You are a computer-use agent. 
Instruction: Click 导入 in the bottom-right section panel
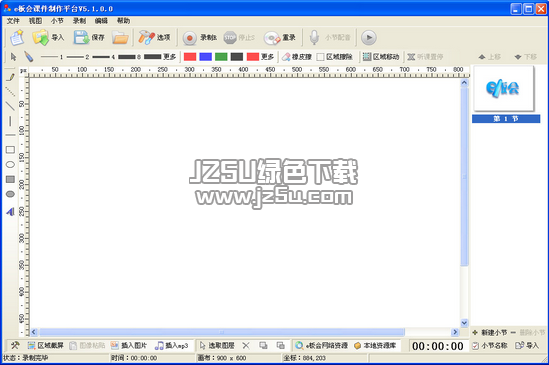tap(527, 346)
